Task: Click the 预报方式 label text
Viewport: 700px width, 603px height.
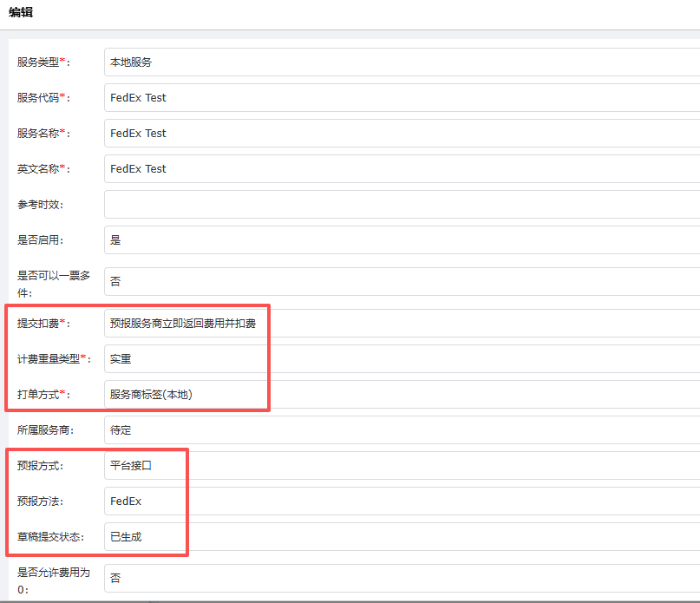Action: click(x=39, y=466)
